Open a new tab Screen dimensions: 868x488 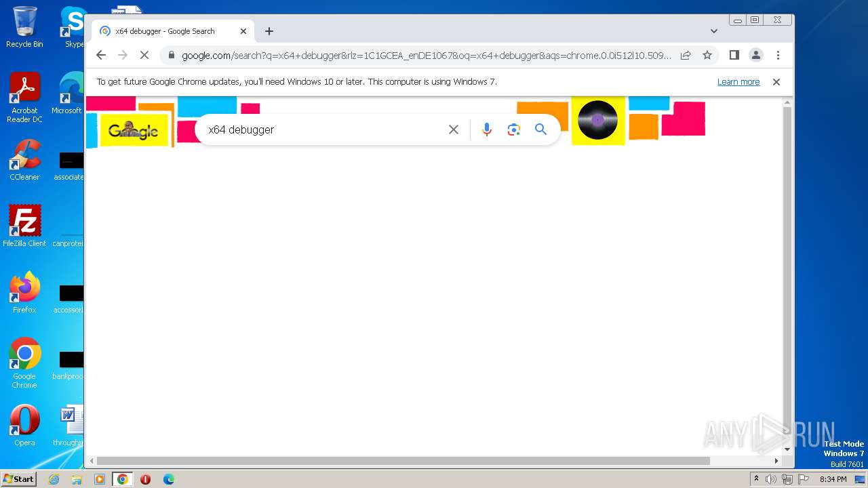click(x=269, y=31)
